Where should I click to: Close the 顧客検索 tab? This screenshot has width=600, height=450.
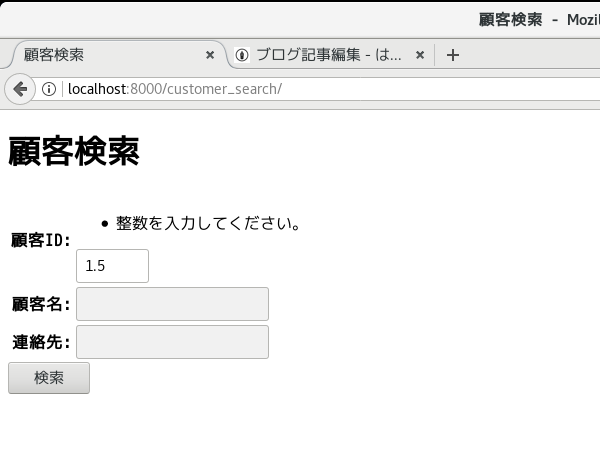(210, 55)
